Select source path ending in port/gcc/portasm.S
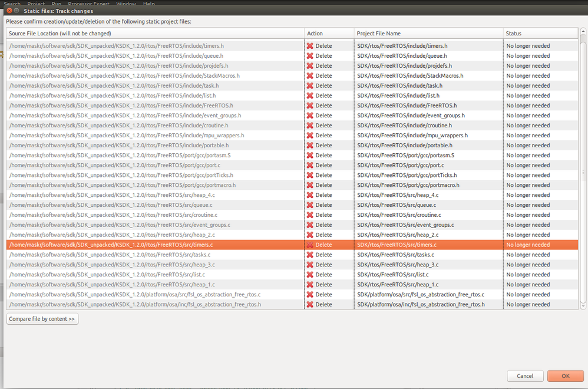The height and width of the screenshot is (389, 588). (120, 155)
